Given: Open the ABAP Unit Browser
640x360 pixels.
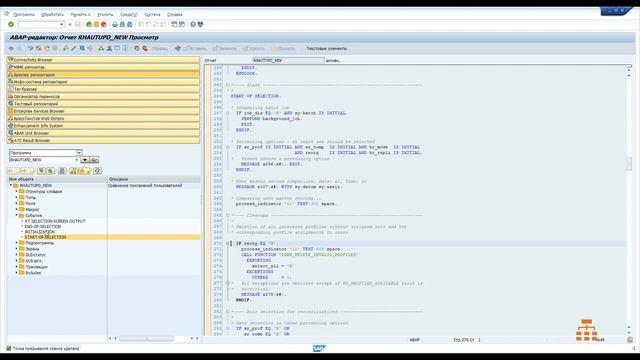Looking at the screenshot, I should (x=103, y=133).
